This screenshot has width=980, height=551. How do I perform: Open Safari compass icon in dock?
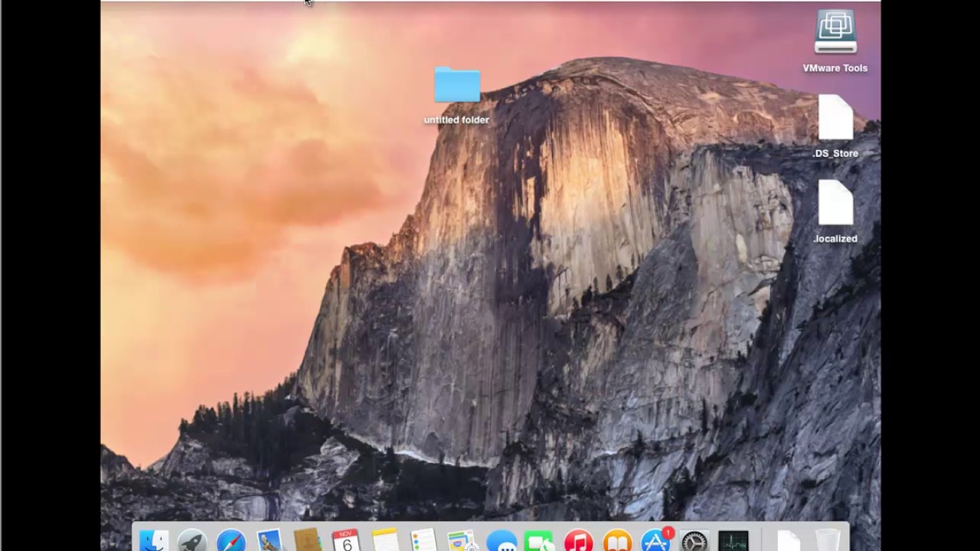pyautogui.click(x=231, y=540)
